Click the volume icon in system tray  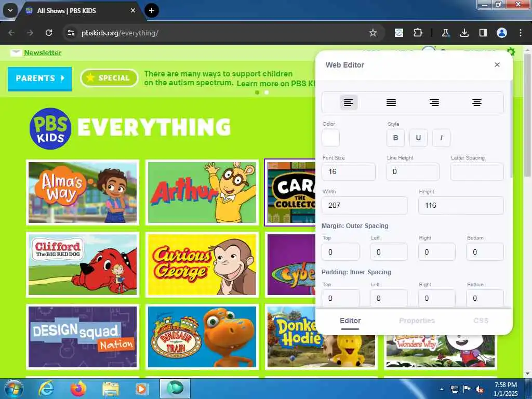click(x=480, y=390)
